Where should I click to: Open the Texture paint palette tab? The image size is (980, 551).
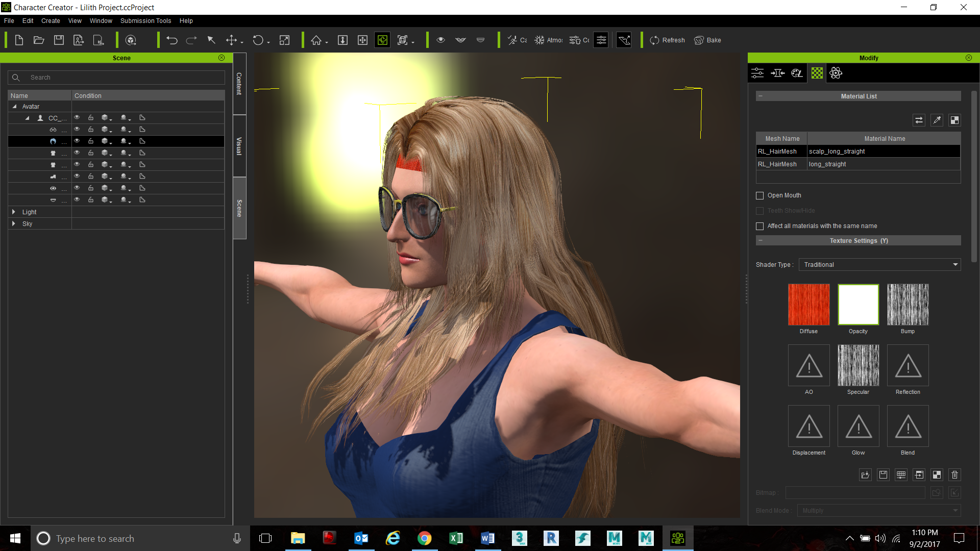tap(797, 73)
